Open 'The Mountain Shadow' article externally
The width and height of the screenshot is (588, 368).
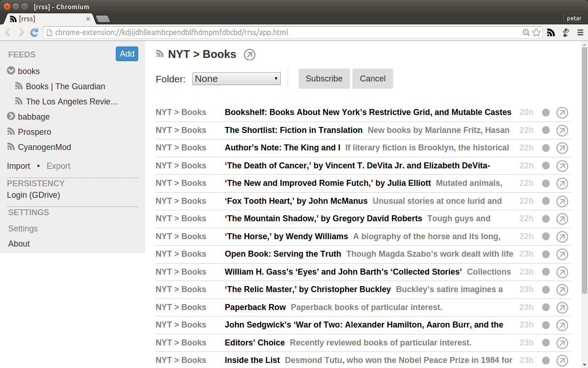tap(562, 219)
